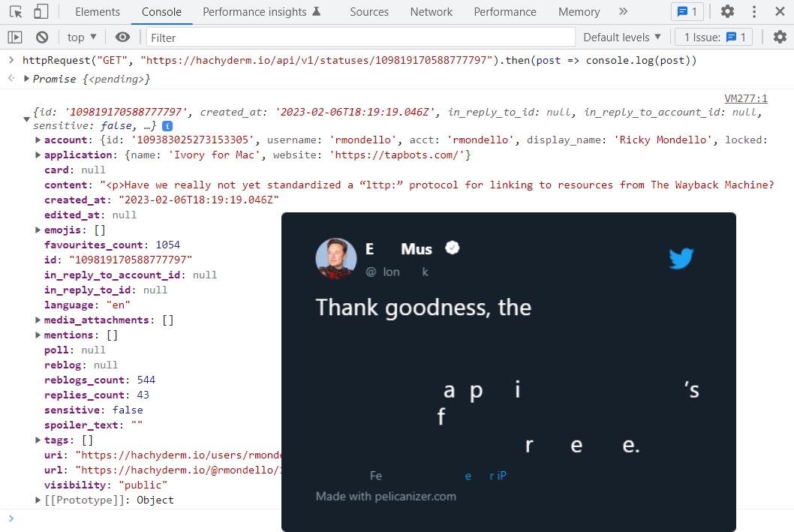Viewport: 794px width, 532px height.
Task: Open console settings gear beside issues
Action: (x=780, y=37)
